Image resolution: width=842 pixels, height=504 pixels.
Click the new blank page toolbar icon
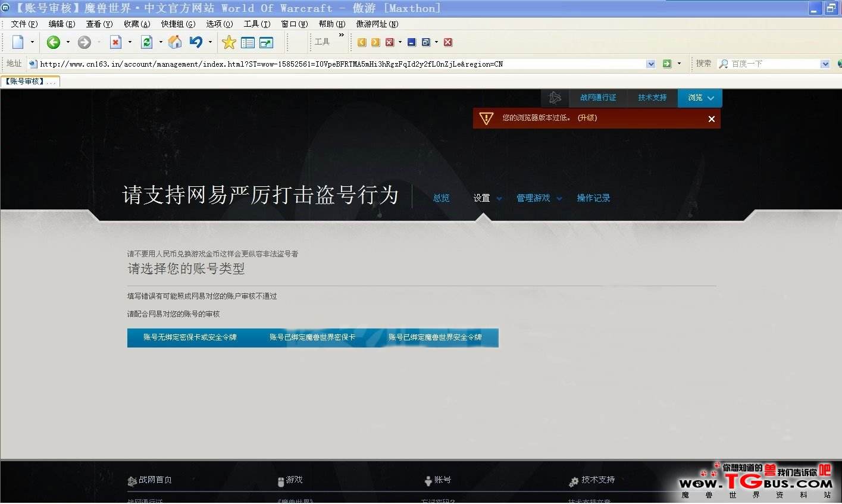18,42
